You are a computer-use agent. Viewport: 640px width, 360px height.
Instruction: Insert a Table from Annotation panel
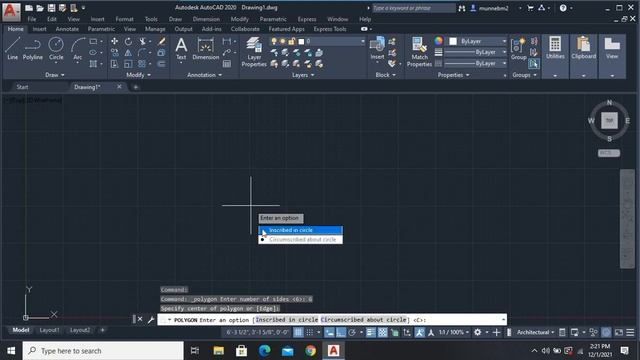tap(227, 64)
